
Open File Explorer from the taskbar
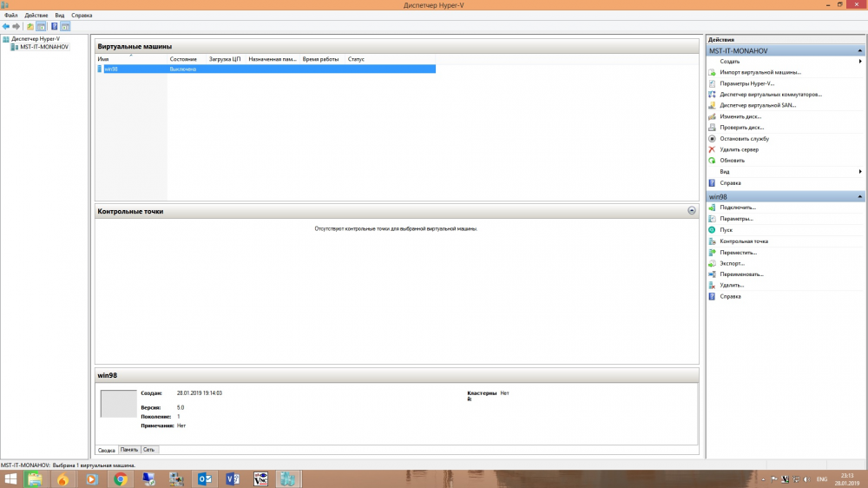[35, 479]
